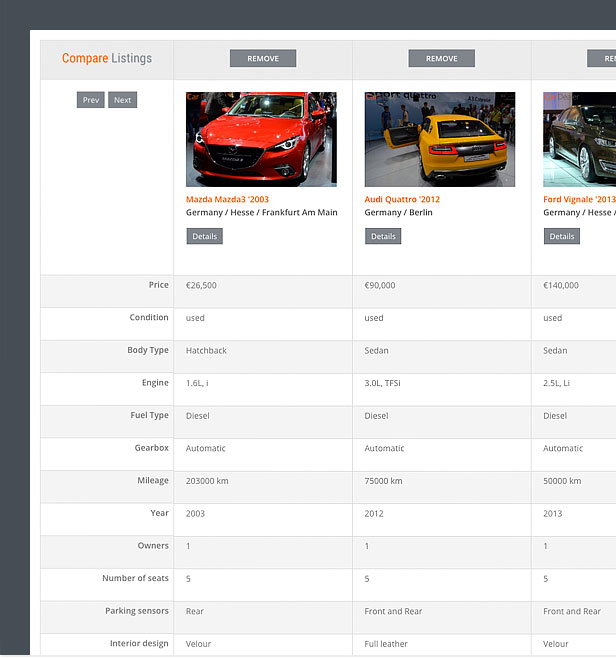Screen dimensions: 616x658
Task: Go to Next listings
Action: point(122,100)
